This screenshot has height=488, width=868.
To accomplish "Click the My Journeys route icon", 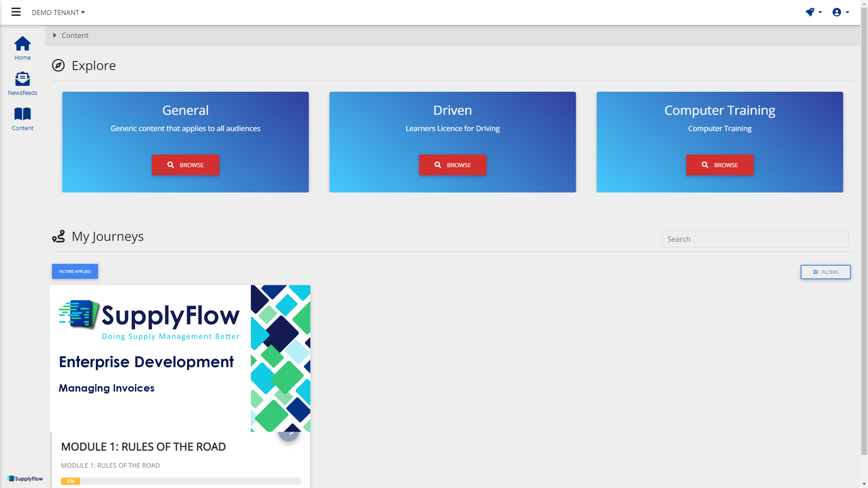I will 58,236.
